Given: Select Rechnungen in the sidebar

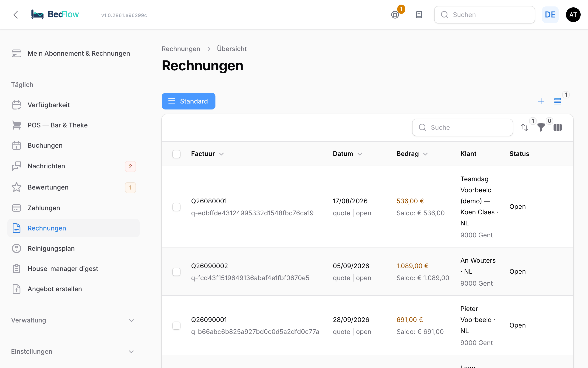Looking at the screenshot, I should coord(73,228).
